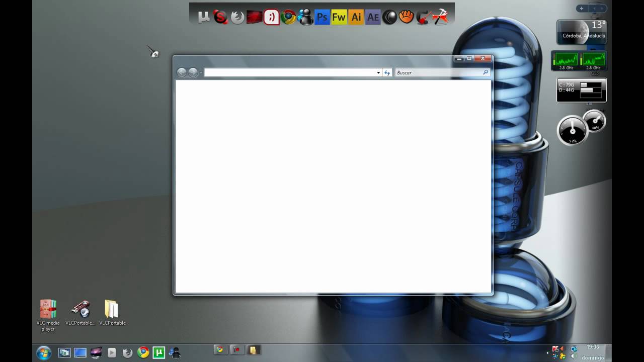This screenshot has height=362, width=644.
Task: Launch Firefox from the taskbar
Action: 128,352
